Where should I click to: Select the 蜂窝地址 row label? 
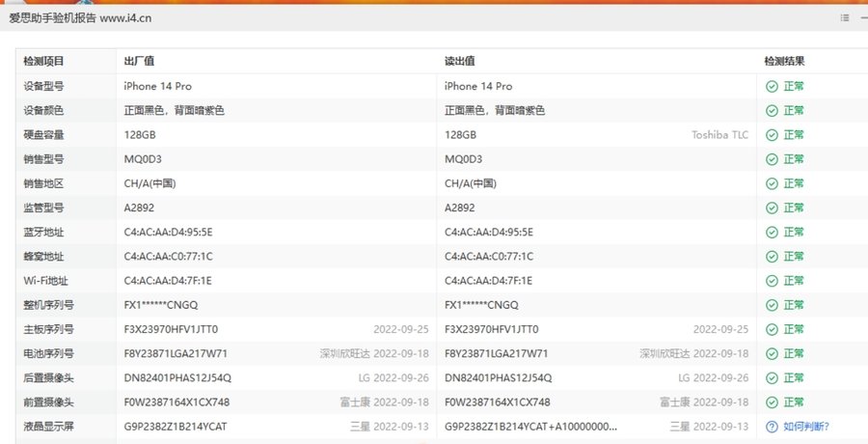coord(43,257)
